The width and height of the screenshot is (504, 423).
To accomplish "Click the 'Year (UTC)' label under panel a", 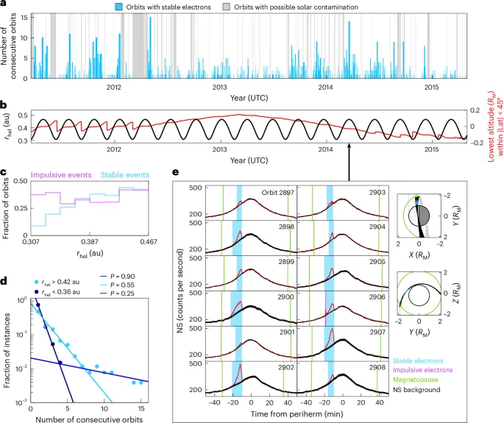I will click(x=249, y=98).
